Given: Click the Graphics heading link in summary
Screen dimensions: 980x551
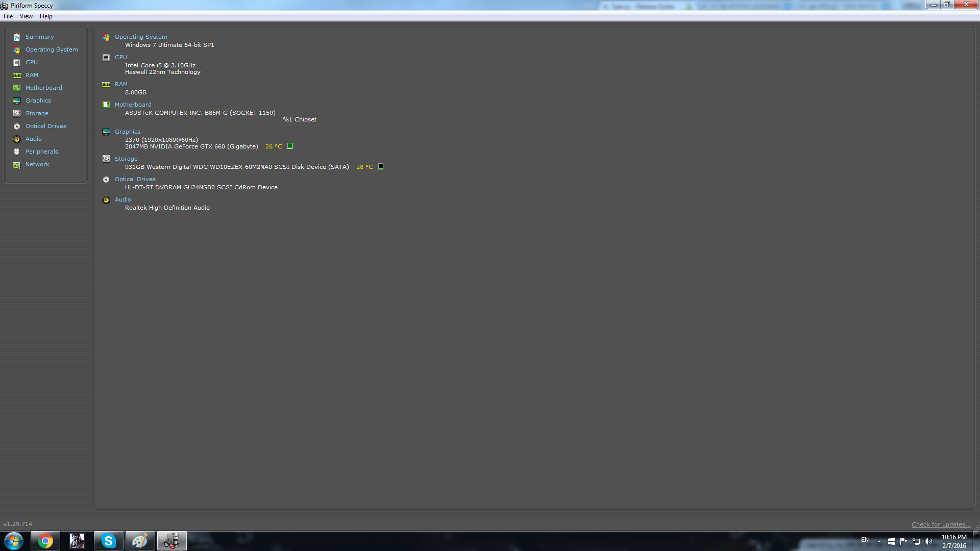Looking at the screenshot, I should (128, 132).
